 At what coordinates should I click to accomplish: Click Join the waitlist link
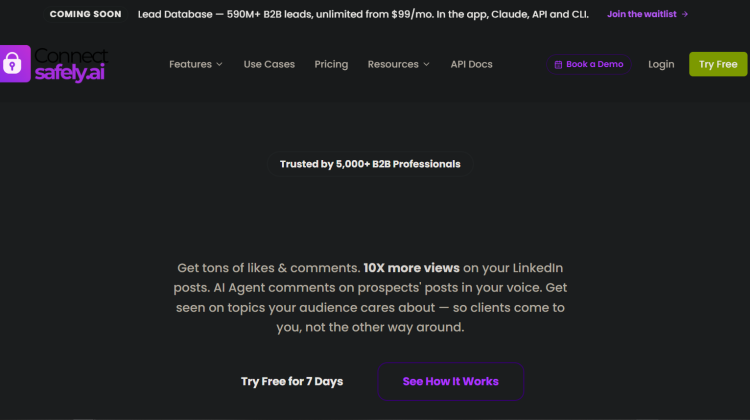pos(647,14)
